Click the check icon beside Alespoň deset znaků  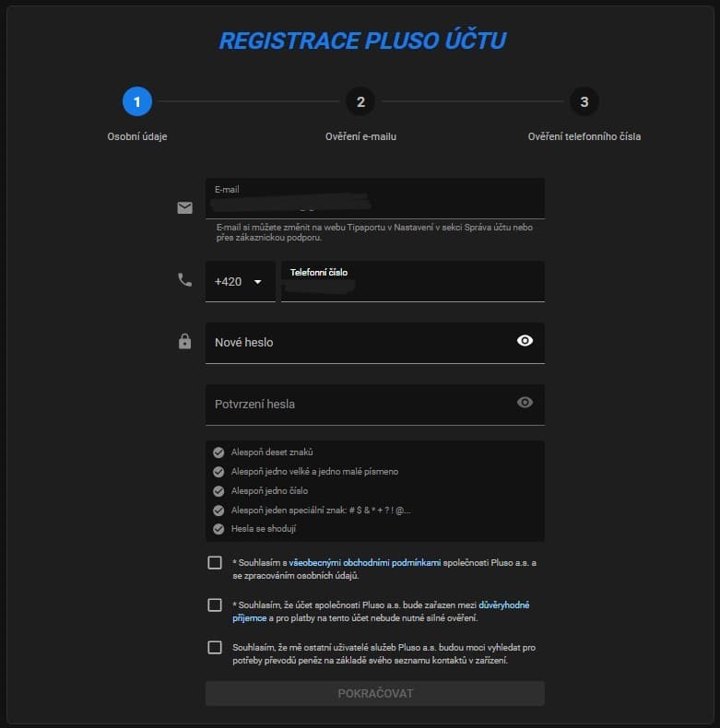point(218,452)
